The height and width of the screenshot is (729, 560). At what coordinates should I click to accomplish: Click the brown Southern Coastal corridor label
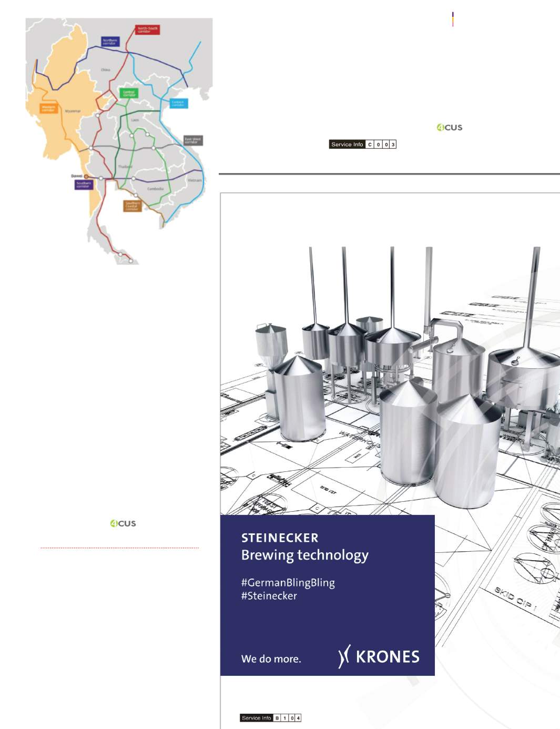[x=133, y=206]
